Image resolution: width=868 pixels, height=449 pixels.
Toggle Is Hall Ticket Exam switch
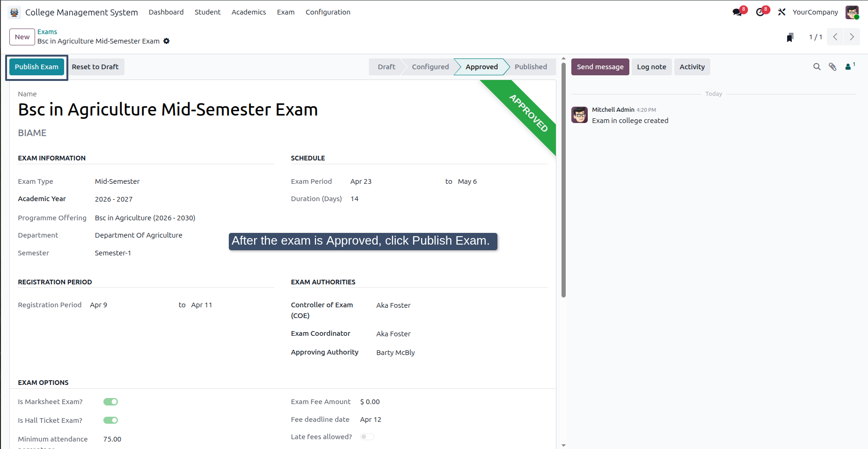[x=111, y=420]
